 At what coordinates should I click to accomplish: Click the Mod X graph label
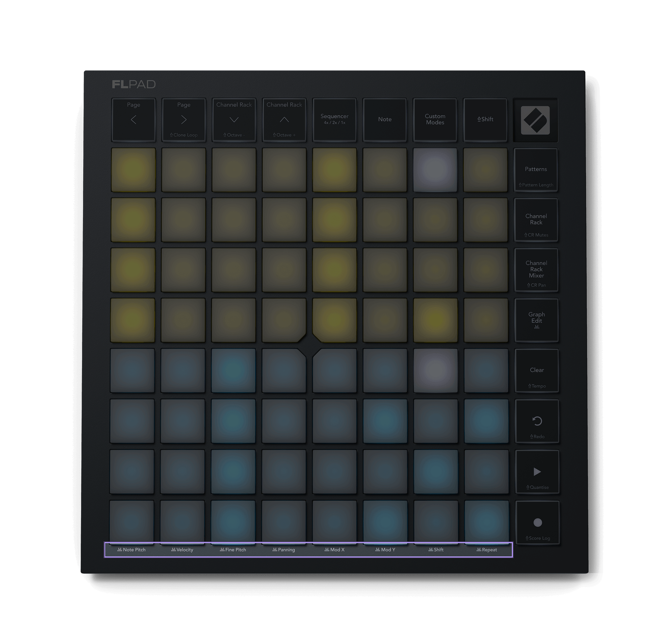tap(334, 550)
